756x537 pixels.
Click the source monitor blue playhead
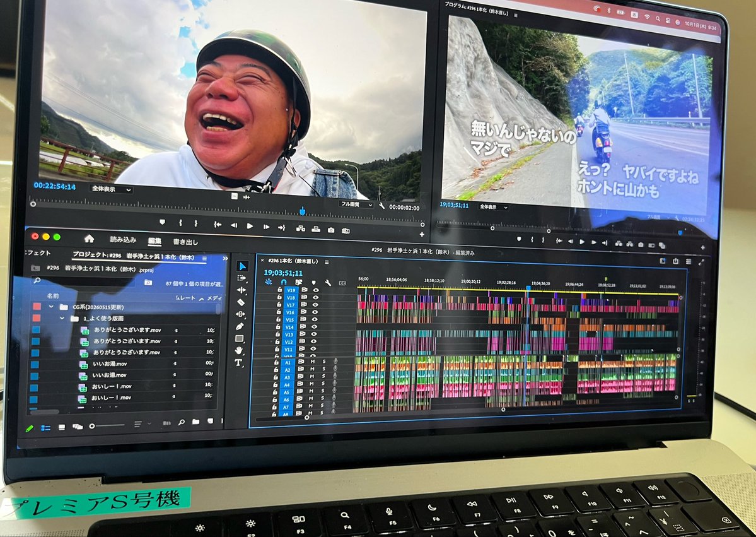(302, 211)
